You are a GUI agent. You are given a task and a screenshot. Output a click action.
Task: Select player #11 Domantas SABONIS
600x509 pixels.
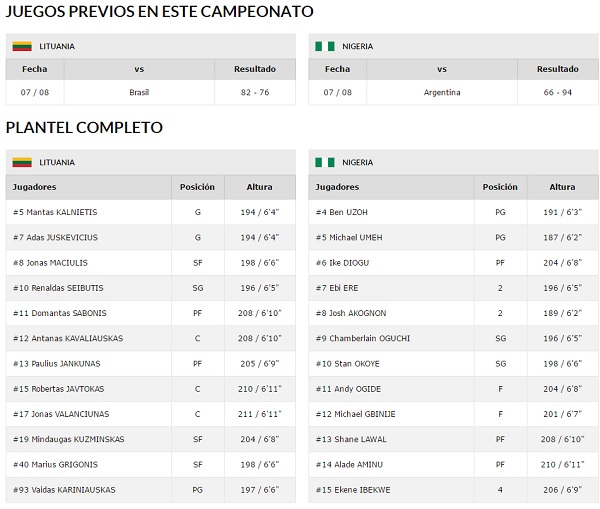[x=60, y=313]
